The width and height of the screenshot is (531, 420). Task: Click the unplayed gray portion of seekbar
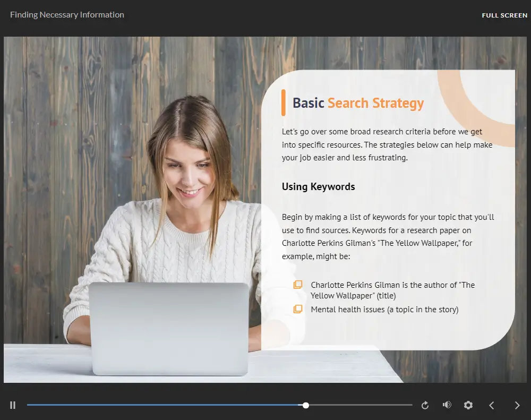point(361,405)
